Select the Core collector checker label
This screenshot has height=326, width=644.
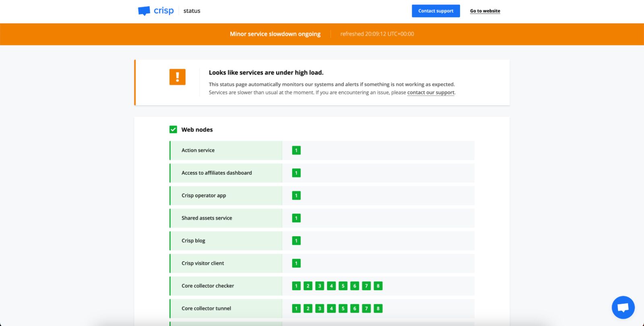click(208, 286)
